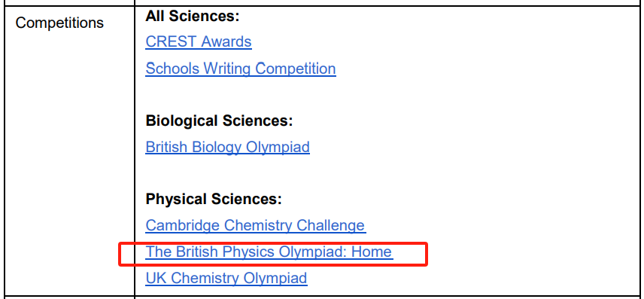Viewport: 644px width, 299px height.
Task: Open the CREST Awards link
Action: pos(199,41)
